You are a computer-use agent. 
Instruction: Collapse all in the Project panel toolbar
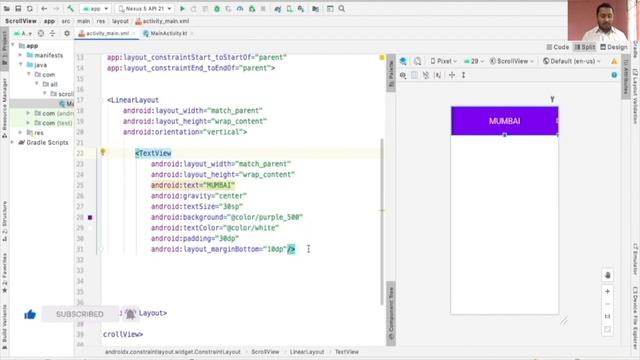pos(53,33)
